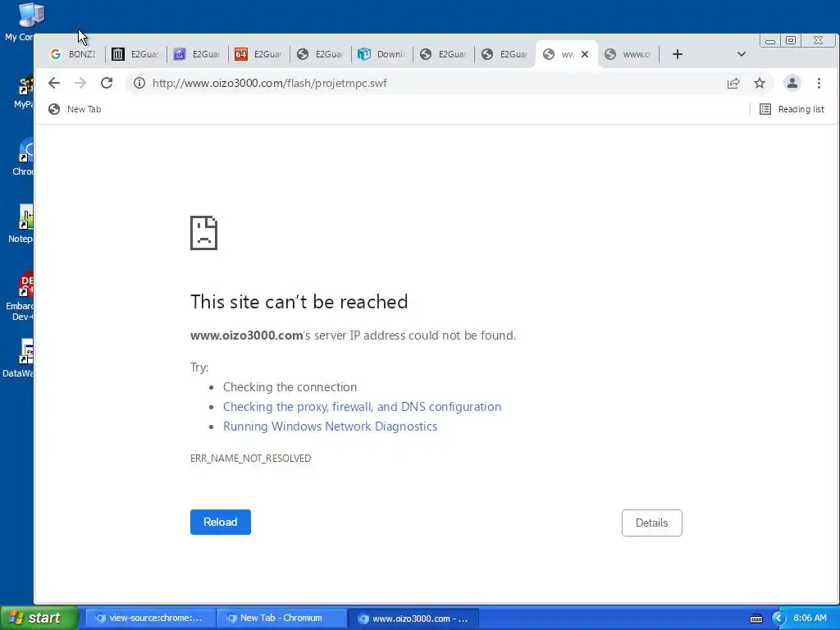Image resolution: width=840 pixels, height=630 pixels.
Task: Switch to New Tab - Chromium taskbar window
Action: [x=281, y=619]
